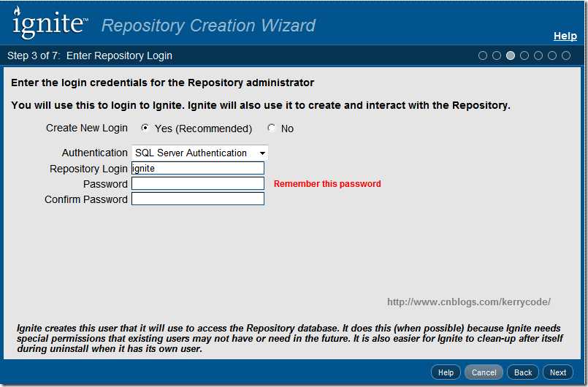The height and width of the screenshot is (387, 588).
Task: Select the No radio button
Action: coord(271,128)
